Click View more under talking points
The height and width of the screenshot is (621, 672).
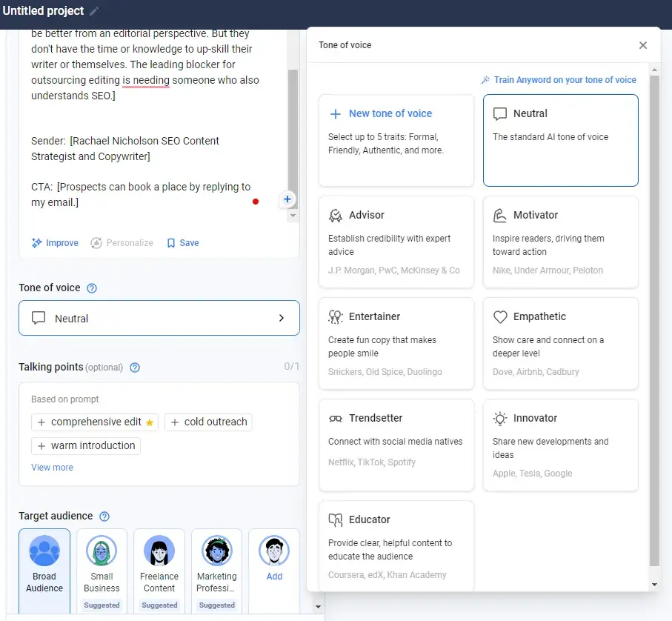[52, 467]
